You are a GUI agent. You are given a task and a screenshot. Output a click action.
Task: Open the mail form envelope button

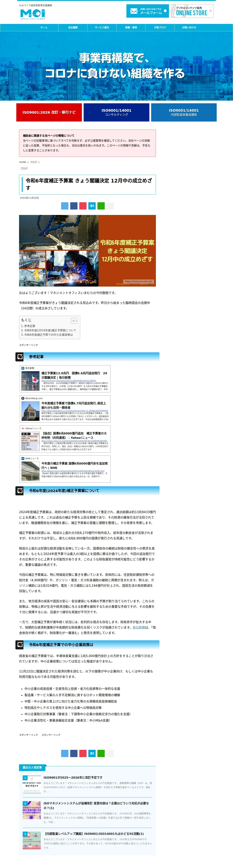tap(147, 11)
